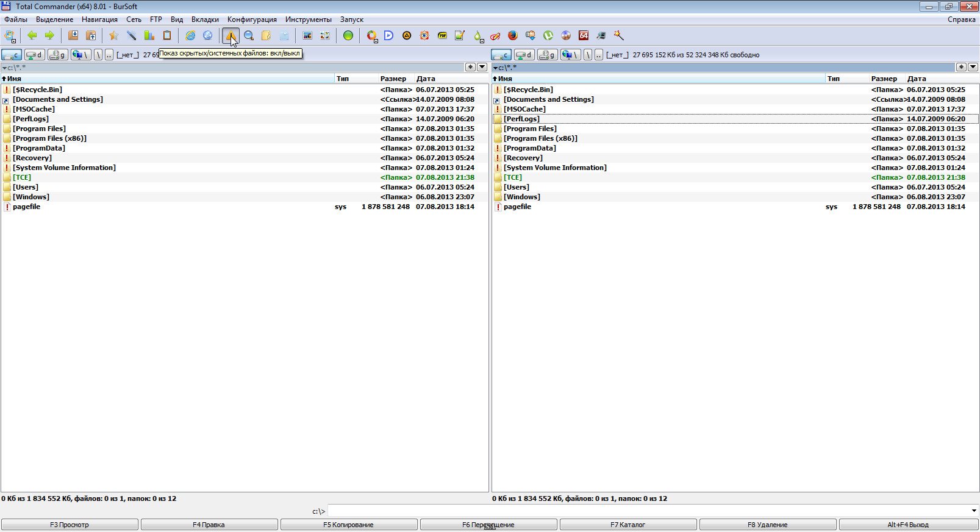
Task: Click inside the command line field
Action: [648, 511]
